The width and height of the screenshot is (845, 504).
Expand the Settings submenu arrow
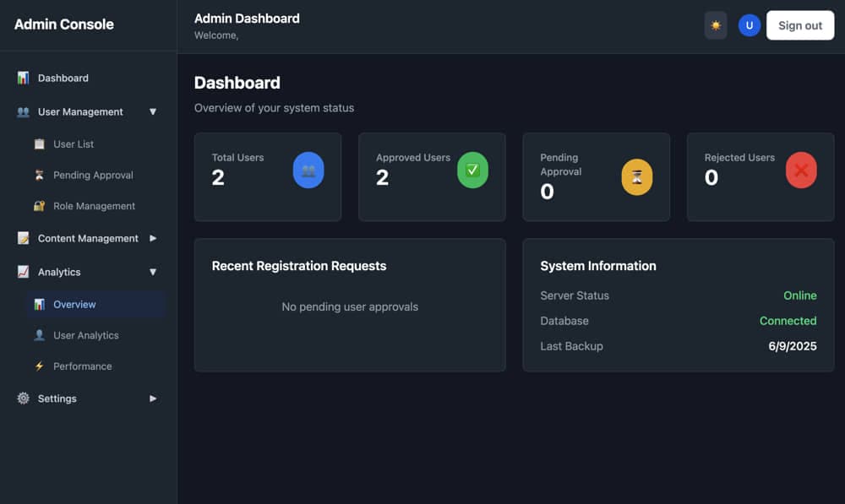tap(153, 398)
